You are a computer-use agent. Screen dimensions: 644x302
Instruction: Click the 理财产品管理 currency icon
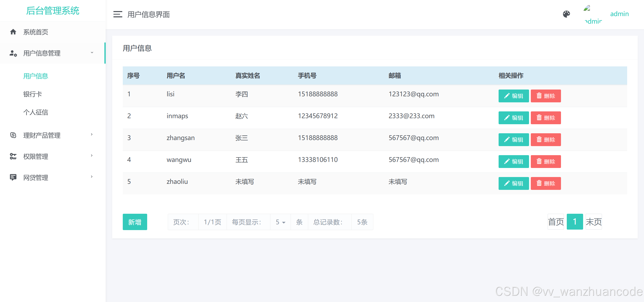(x=13, y=135)
